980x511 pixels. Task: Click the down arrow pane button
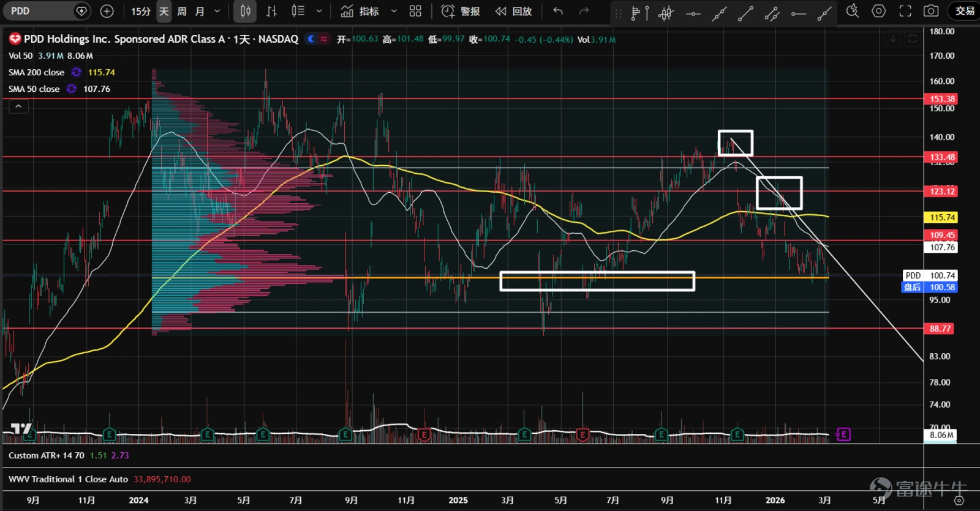click(x=893, y=39)
